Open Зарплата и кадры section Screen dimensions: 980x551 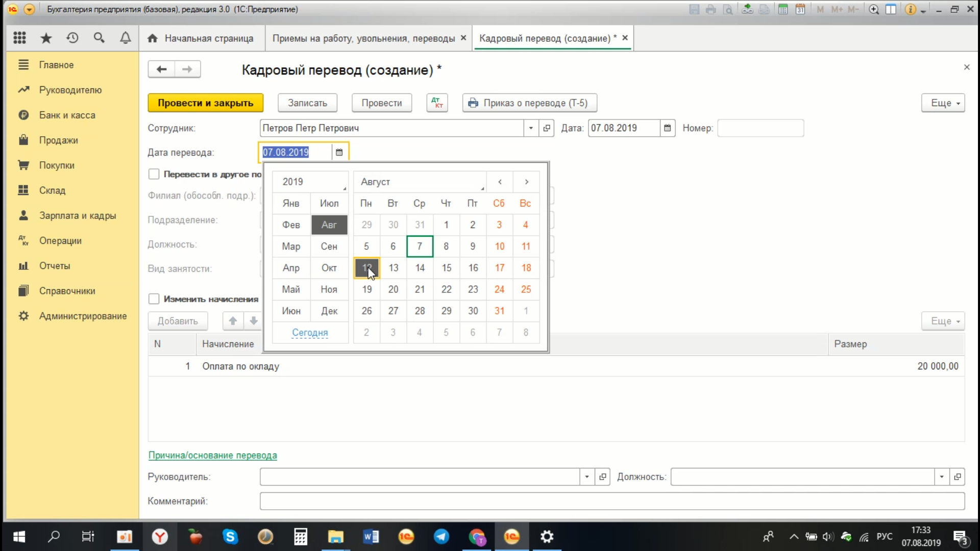78,215
